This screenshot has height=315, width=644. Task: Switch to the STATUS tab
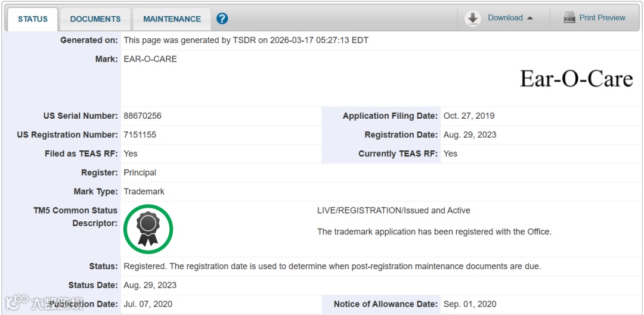point(33,19)
